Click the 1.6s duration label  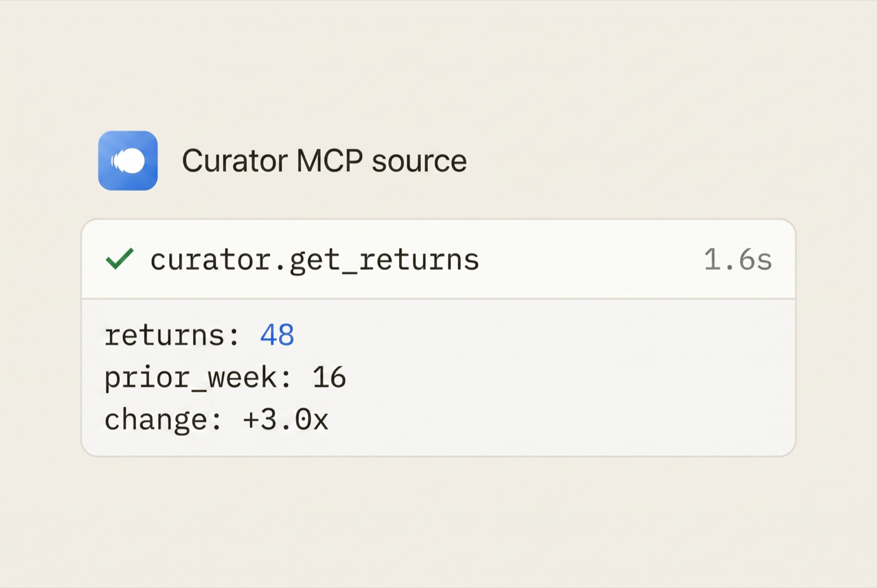click(x=737, y=259)
